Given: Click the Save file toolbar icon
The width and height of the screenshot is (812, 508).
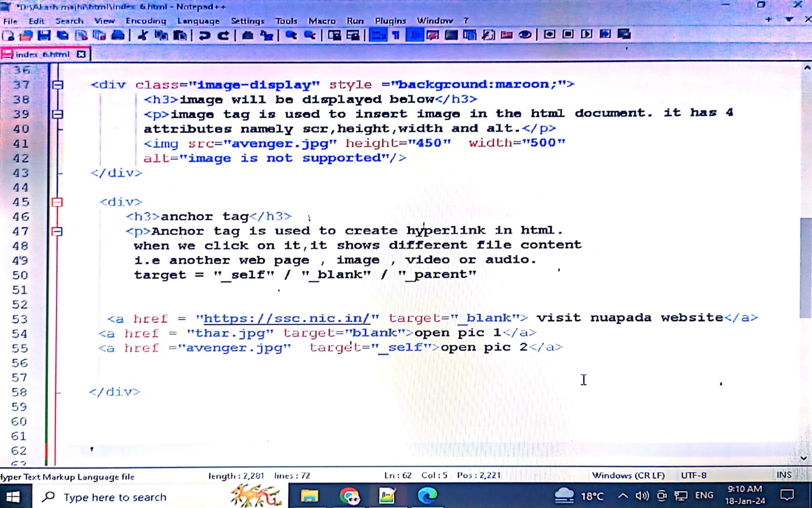Looking at the screenshot, I should click(x=44, y=35).
